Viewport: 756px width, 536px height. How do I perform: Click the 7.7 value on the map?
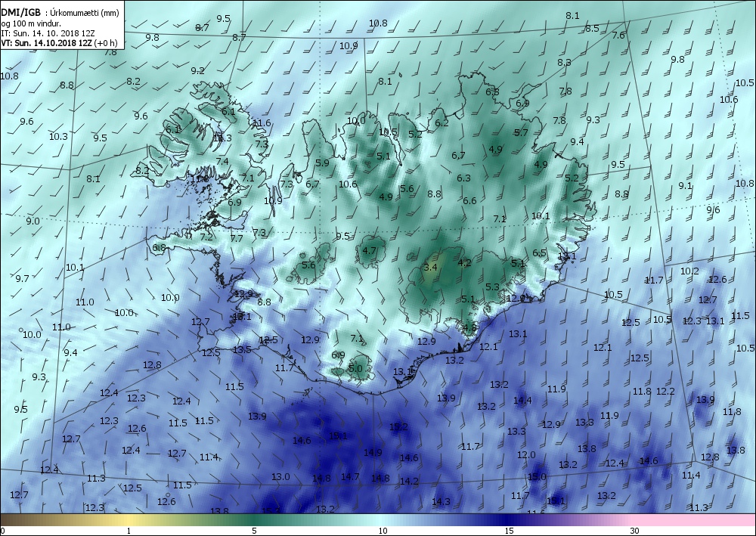236,238
